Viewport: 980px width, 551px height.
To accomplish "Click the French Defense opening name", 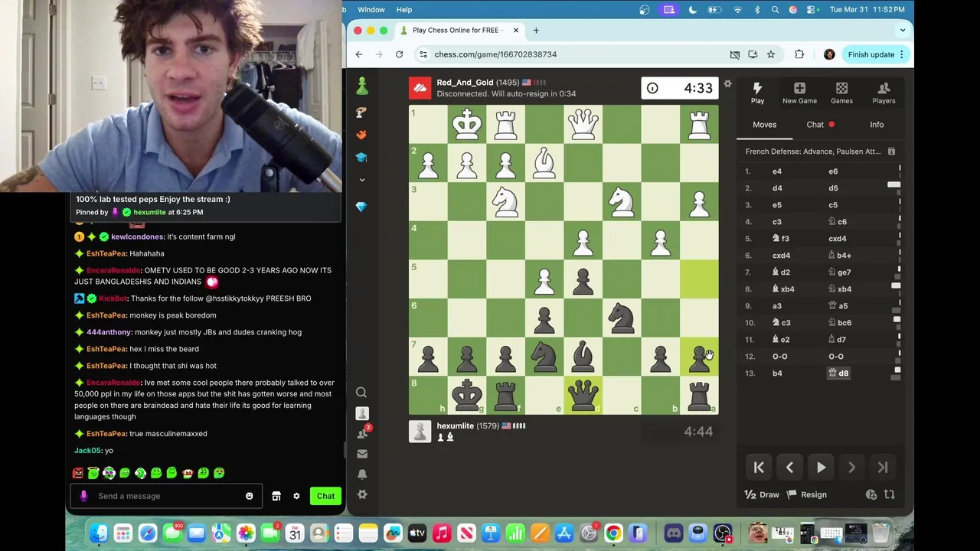I will 813,152.
